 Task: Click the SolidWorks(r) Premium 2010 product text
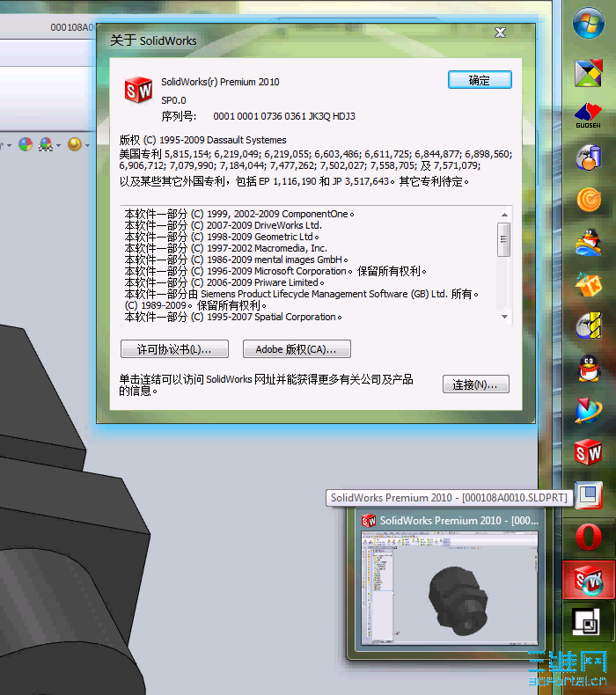(x=220, y=82)
